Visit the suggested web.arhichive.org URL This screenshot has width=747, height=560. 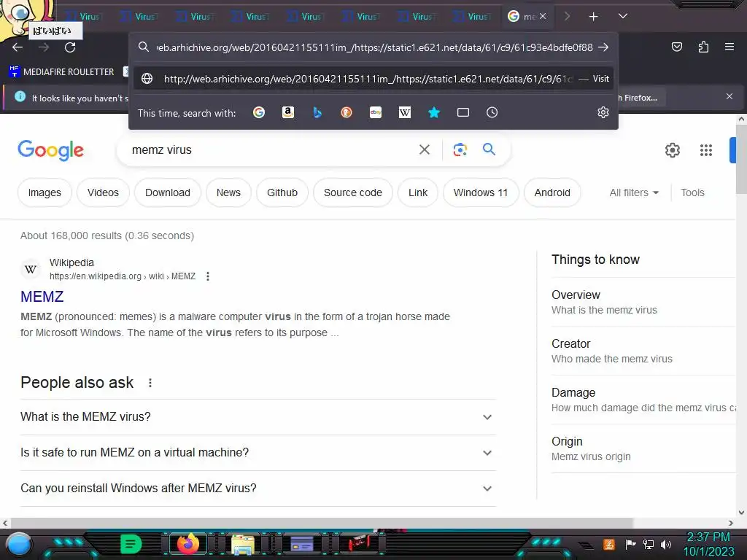pyautogui.click(x=373, y=79)
